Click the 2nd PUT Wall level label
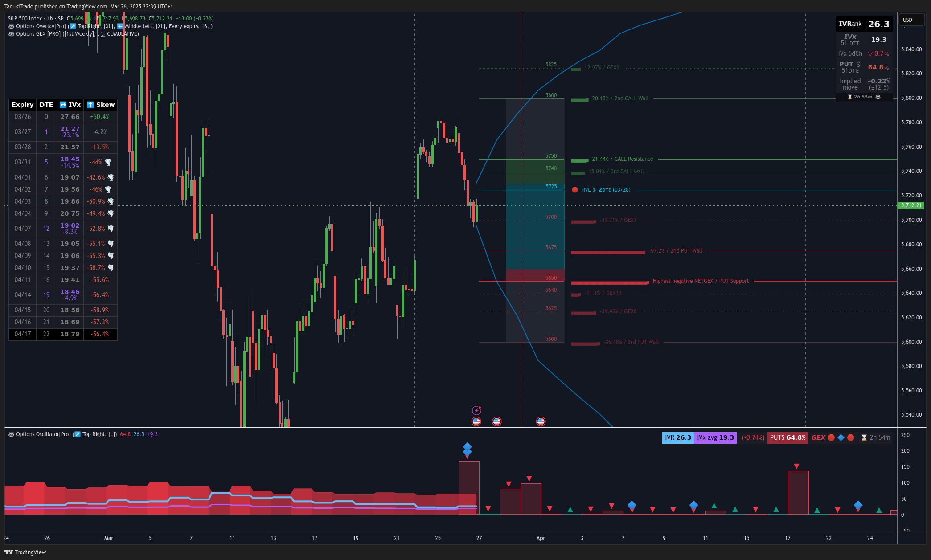The width and height of the screenshot is (931, 560). coord(676,251)
